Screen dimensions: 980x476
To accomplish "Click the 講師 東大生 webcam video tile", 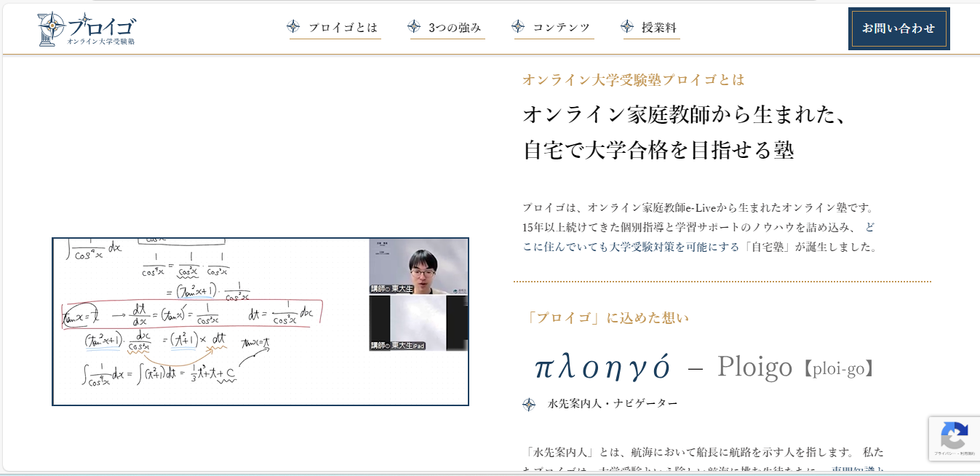I will point(418,266).
